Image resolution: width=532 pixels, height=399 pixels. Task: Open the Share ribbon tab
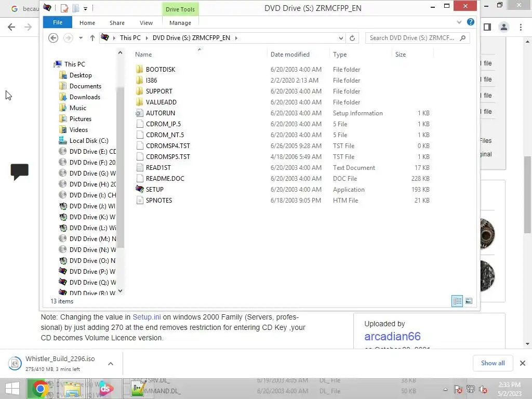[x=117, y=23]
